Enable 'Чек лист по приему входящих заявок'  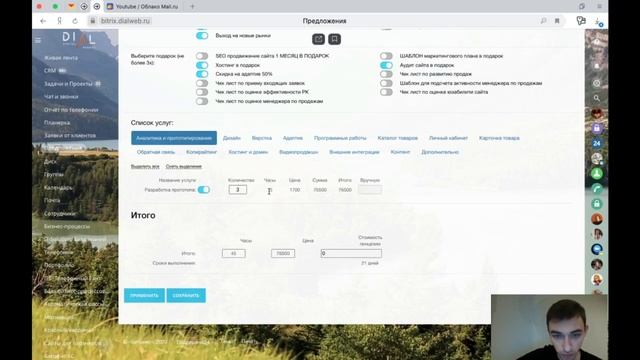tap(202, 83)
